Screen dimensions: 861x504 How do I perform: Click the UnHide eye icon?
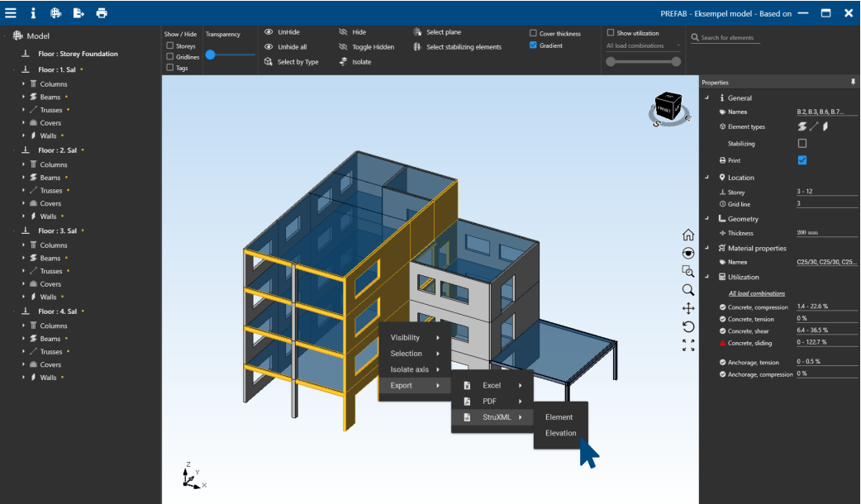pos(269,32)
